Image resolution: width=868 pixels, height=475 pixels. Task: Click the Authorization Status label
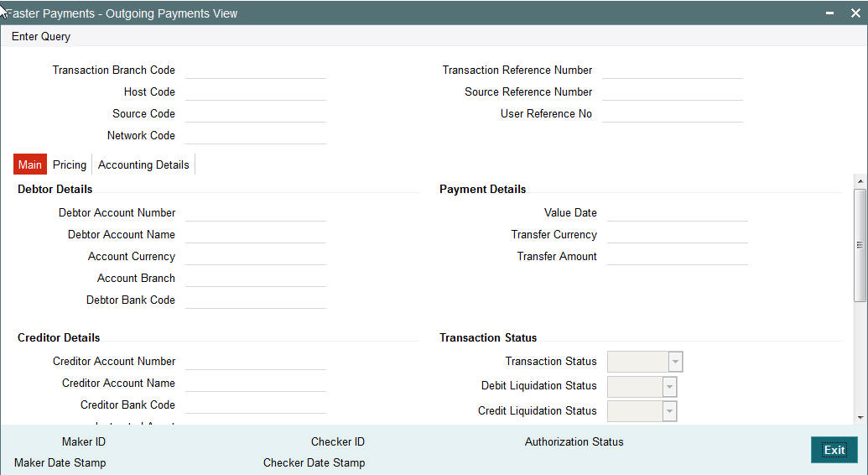click(x=574, y=441)
